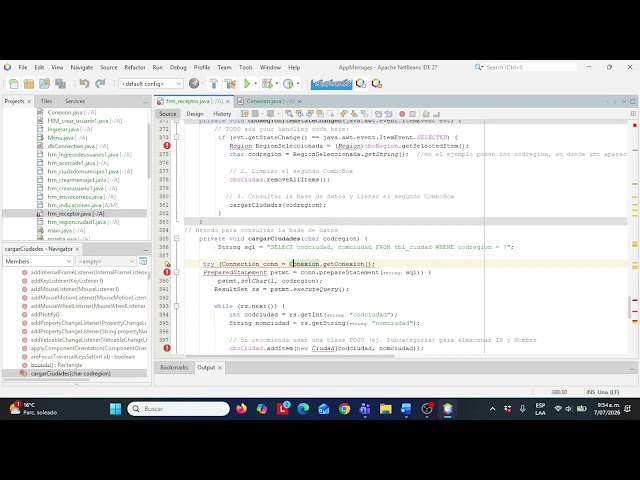Image resolution: width=640 pixels, height=480 pixels.
Task: Click the Build Project hammer icon
Action: tap(213, 84)
